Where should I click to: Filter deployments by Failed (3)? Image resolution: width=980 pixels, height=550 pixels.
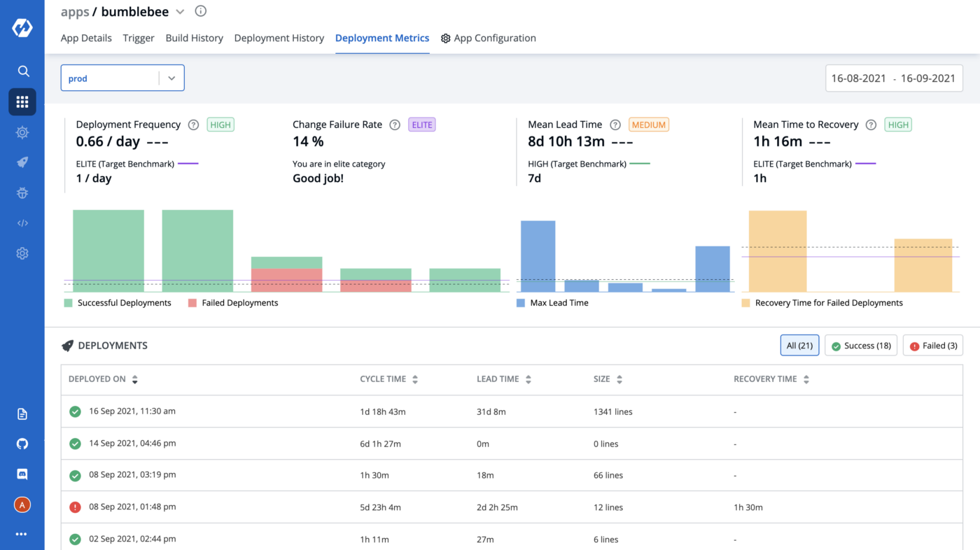932,346
